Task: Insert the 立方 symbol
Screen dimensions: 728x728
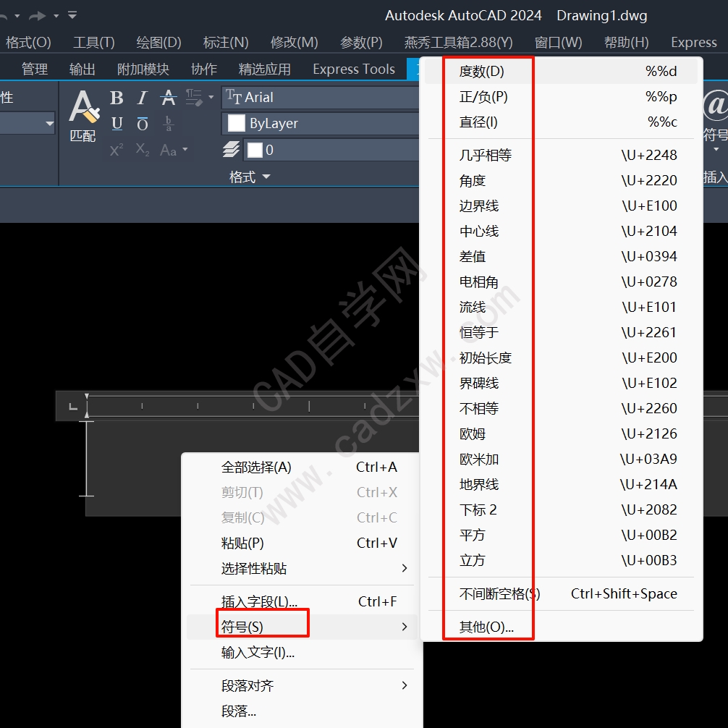Action: coord(561,560)
